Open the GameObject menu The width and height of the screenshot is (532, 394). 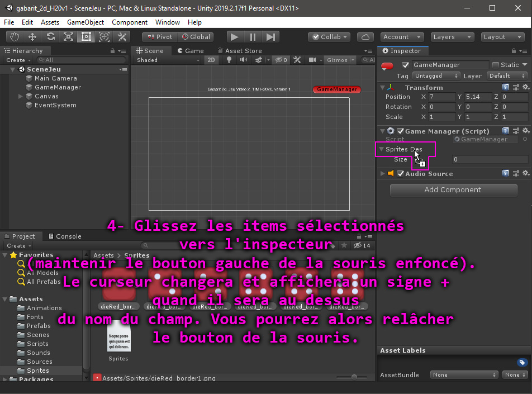click(85, 22)
